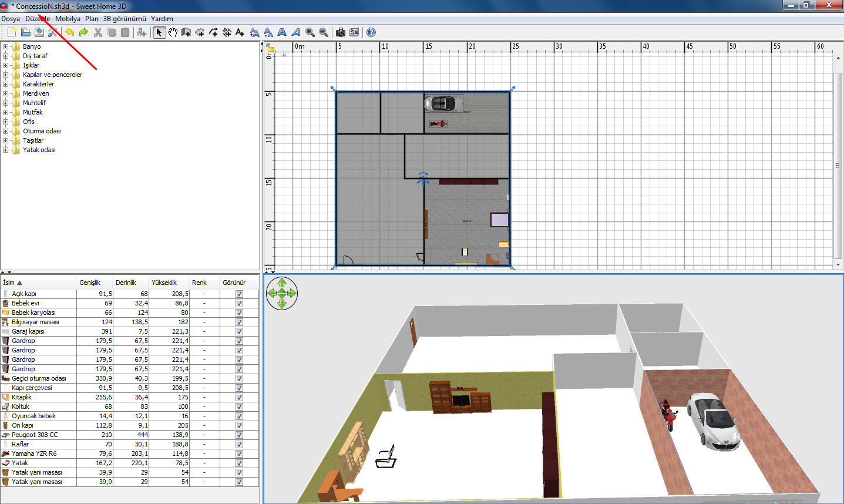Decrease text size icon
The height and width of the screenshot is (504, 844).
click(268, 32)
